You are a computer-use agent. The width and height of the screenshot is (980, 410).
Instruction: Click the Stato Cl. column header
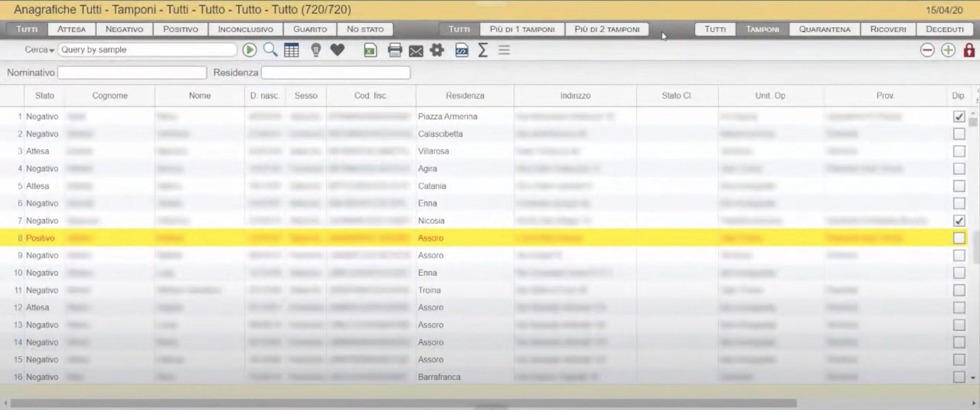coord(677,96)
